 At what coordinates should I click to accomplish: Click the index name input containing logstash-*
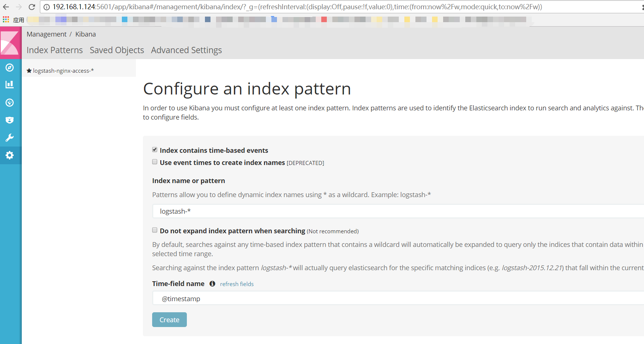coord(398,211)
